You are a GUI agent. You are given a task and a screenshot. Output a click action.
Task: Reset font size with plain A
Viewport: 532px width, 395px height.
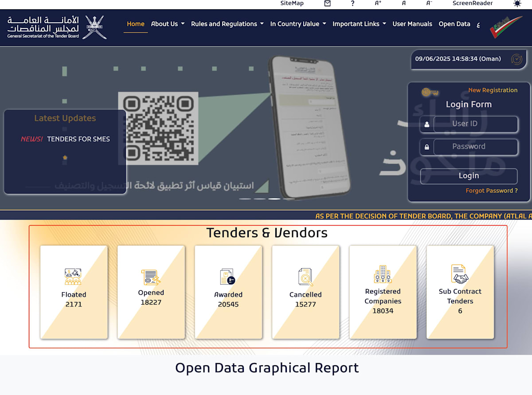[x=404, y=3]
